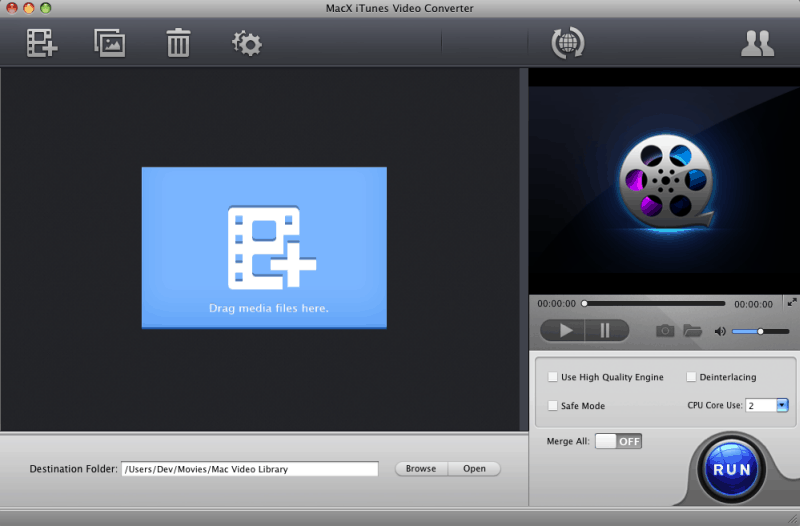Screen dimensions: 800x526
Task: Click the volume slider
Action: point(760,331)
